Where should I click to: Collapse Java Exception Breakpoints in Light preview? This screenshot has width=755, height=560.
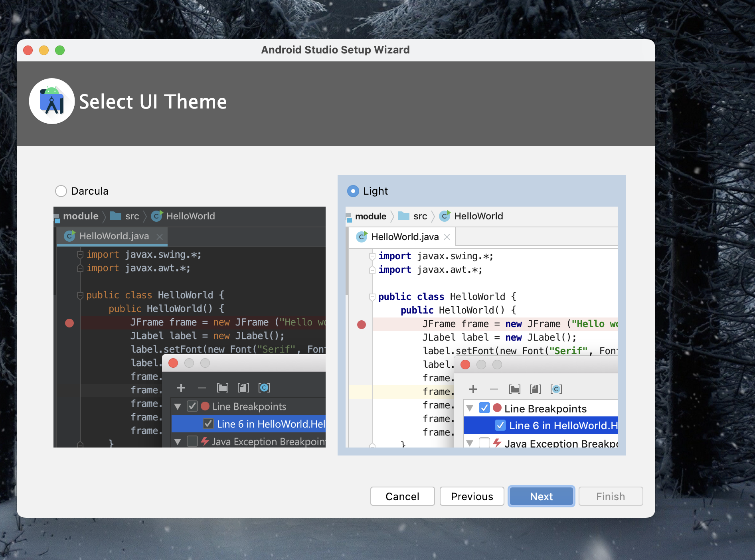click(470, 443)
